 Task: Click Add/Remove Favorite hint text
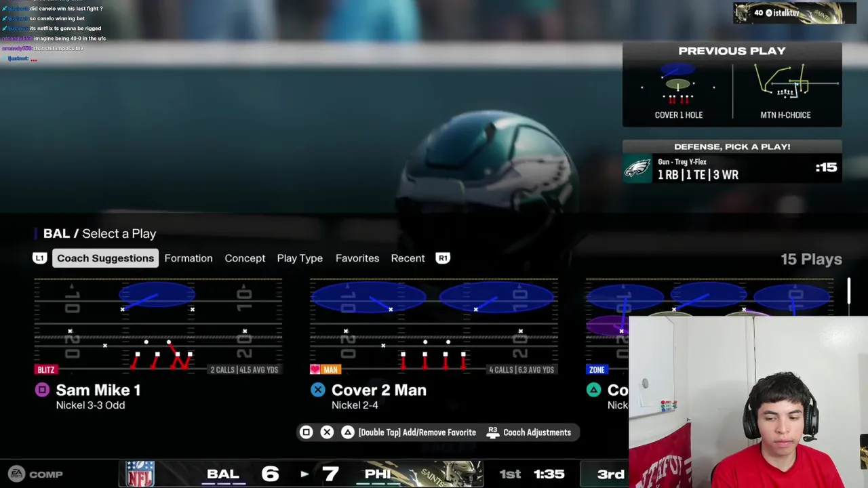(x=417, y=432)
